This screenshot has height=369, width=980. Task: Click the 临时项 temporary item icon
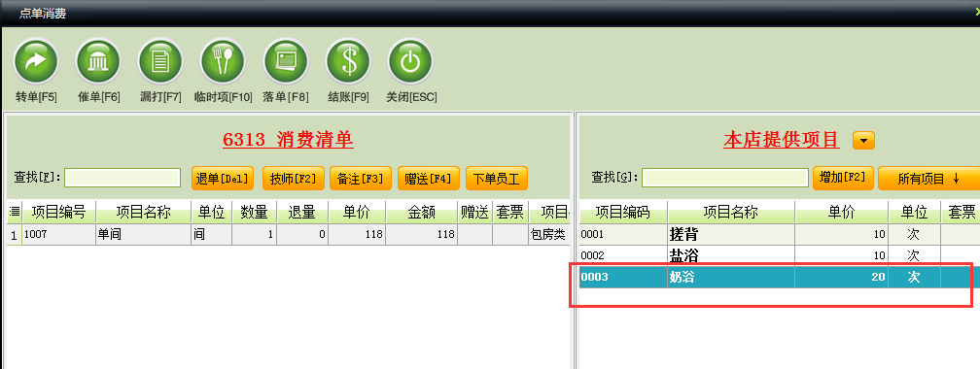224,62
